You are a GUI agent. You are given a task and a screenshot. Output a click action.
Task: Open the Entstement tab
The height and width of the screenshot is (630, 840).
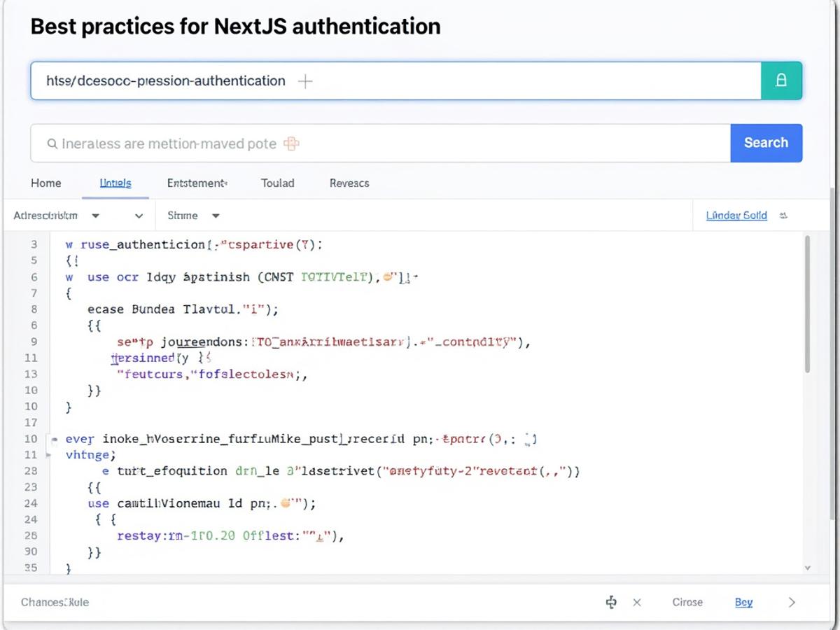196,183
